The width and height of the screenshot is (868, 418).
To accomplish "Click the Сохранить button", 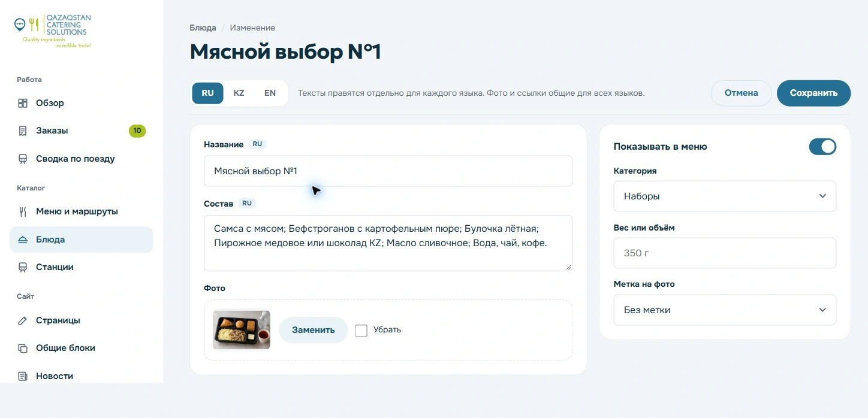I will (813, 93).
